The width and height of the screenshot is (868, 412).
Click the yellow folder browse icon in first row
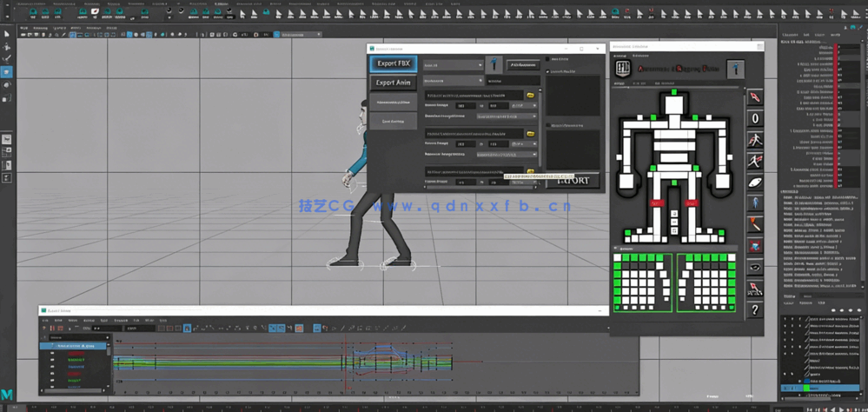530,96
